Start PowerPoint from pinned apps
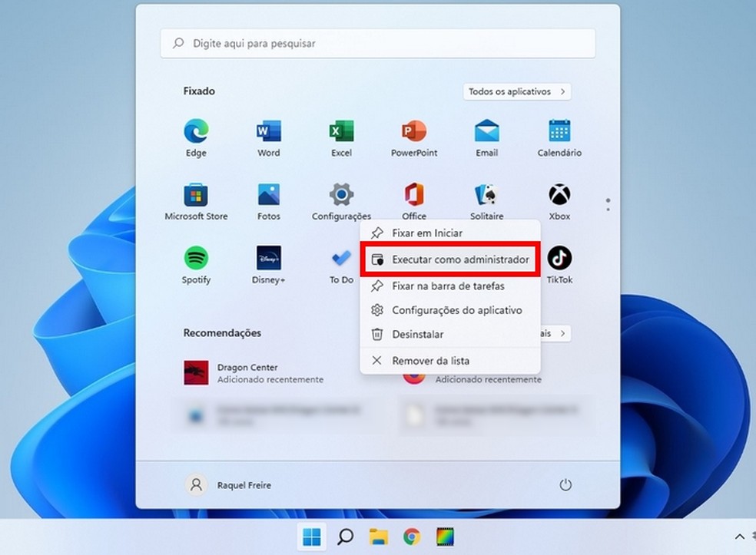756x555 pixels. tap(414, 138)
